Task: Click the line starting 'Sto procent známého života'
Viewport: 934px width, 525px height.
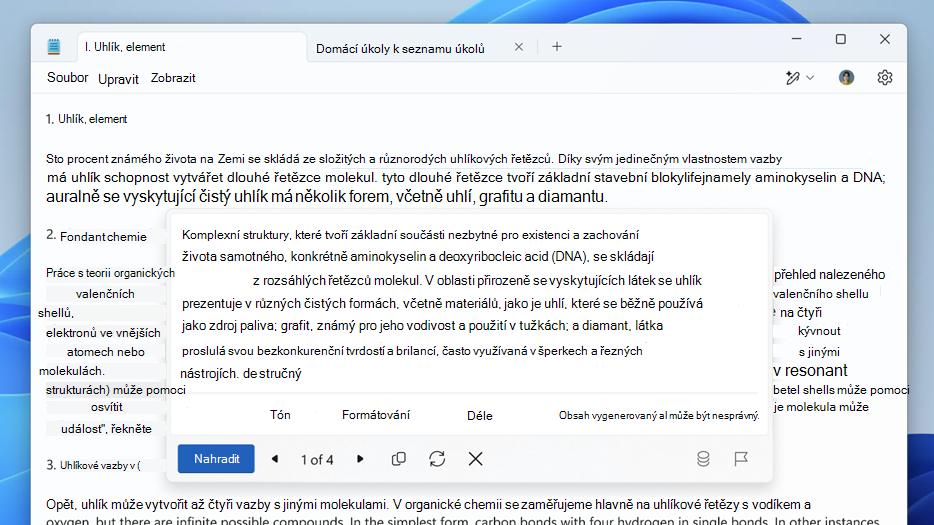Action: tap(414, 159)
